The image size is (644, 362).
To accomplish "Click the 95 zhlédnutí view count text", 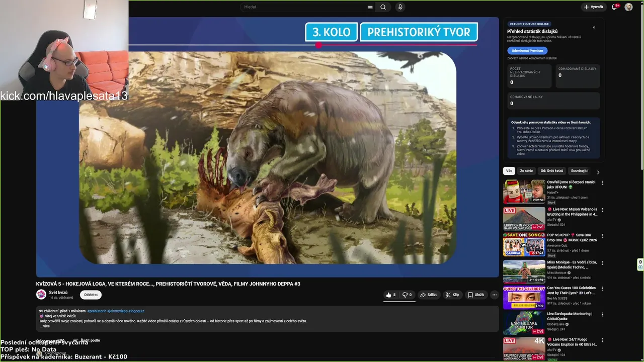I will click(x=49, y=311).
